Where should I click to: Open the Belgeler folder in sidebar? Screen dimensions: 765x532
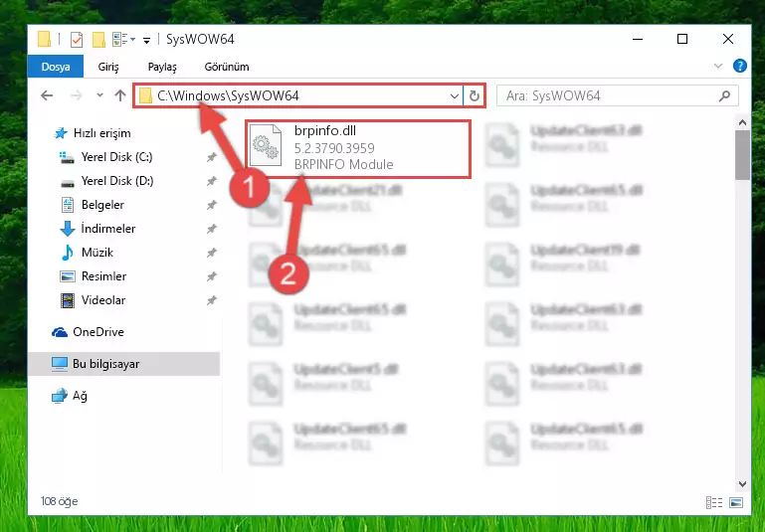pyautogui.click(x=102, y=205)
